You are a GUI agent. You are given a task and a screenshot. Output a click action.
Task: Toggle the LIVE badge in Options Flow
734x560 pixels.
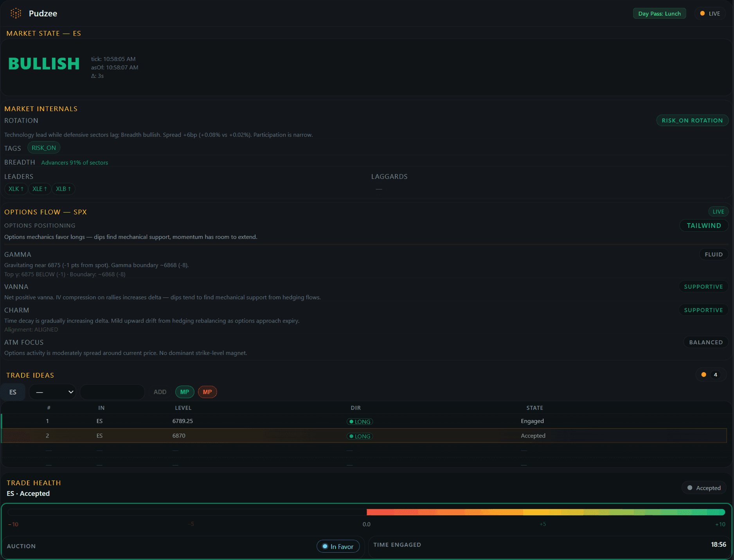point(718,211)
